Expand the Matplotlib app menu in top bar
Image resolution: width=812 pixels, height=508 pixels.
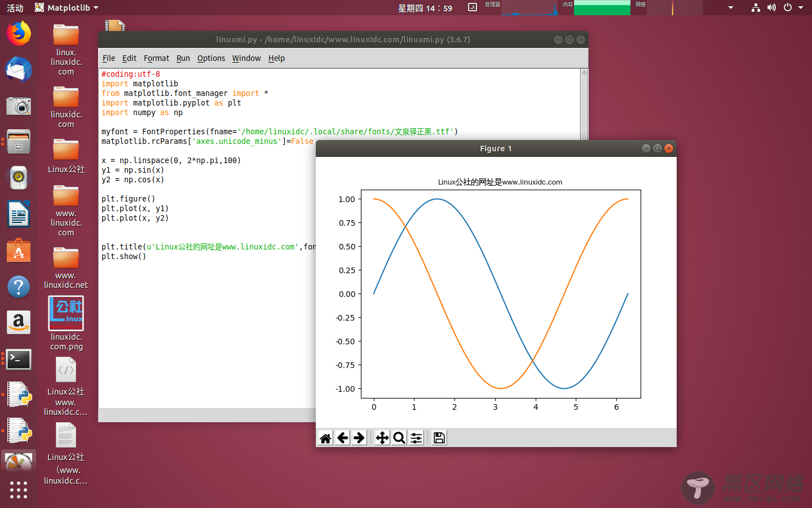click(x=67, y=7)
